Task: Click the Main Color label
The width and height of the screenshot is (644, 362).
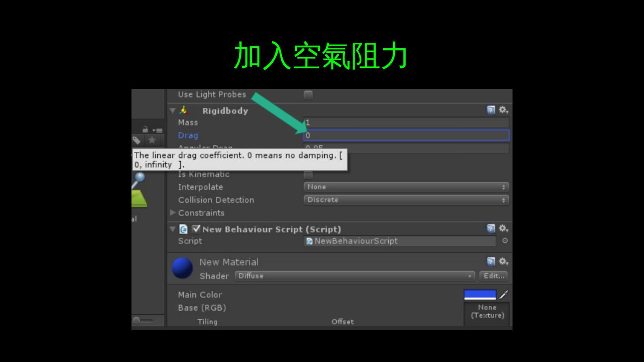Action: point(200,295)
